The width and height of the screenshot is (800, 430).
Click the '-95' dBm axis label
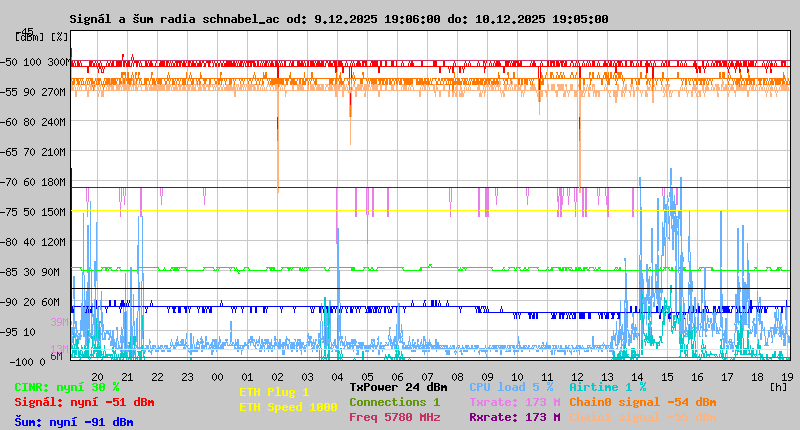point(8,333)
